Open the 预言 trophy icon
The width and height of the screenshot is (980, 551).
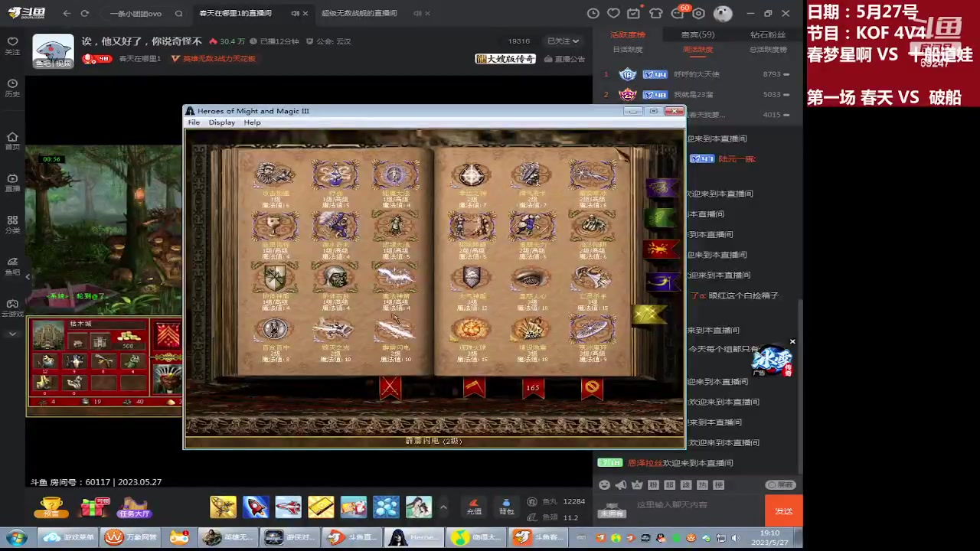coord(51,507)
